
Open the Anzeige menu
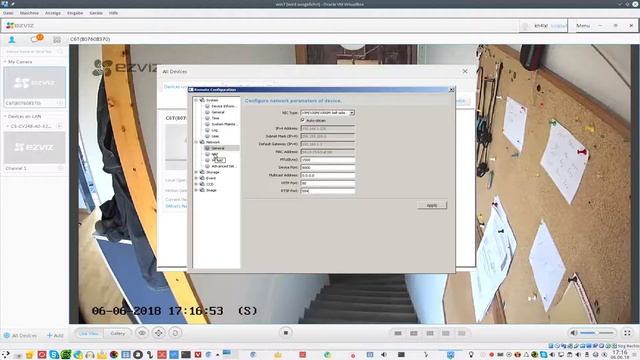click(53, 13)
